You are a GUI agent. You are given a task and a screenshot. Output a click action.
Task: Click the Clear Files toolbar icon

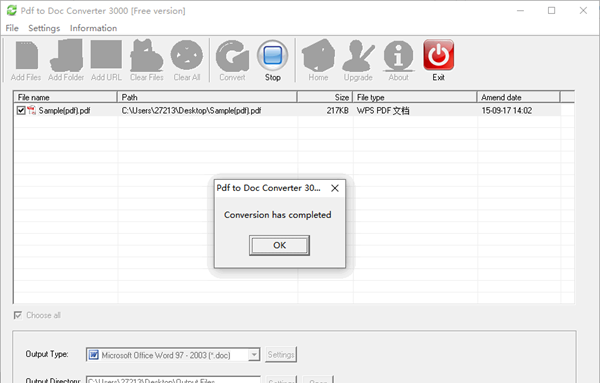pos(147,56)
